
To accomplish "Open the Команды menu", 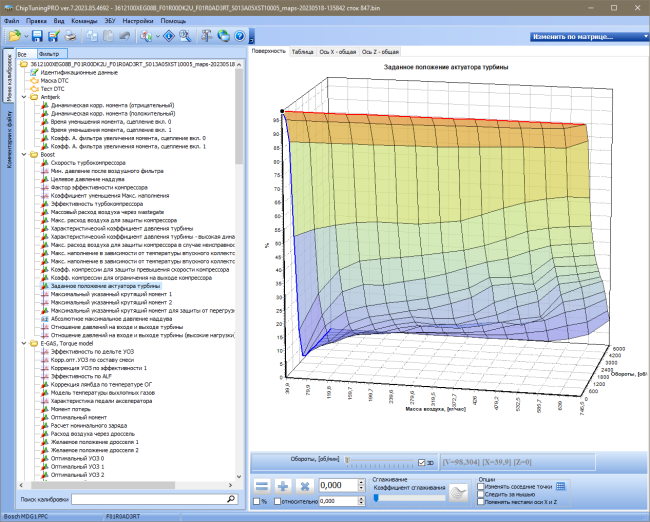I will click(84, 21).
